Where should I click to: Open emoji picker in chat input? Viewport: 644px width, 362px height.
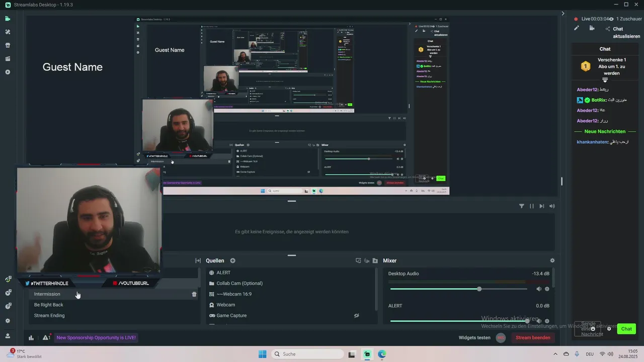pyautogui.click(x=593, y=329)
